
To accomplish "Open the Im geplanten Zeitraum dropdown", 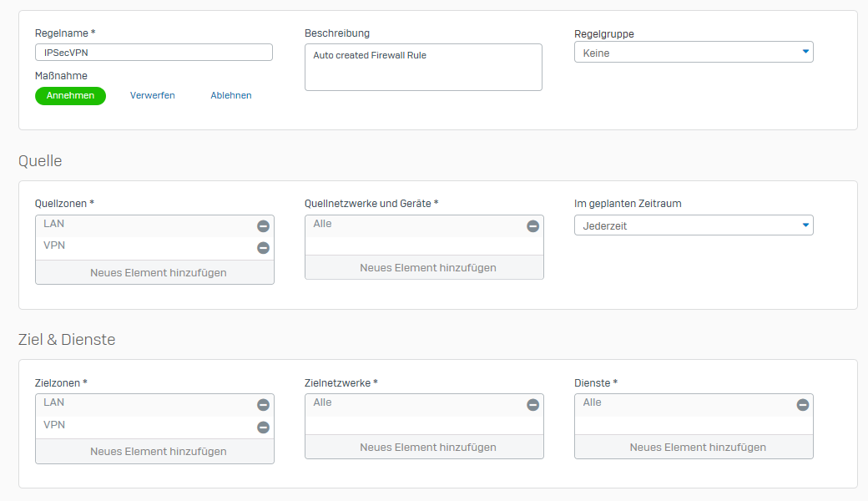I will click(693, 225).
